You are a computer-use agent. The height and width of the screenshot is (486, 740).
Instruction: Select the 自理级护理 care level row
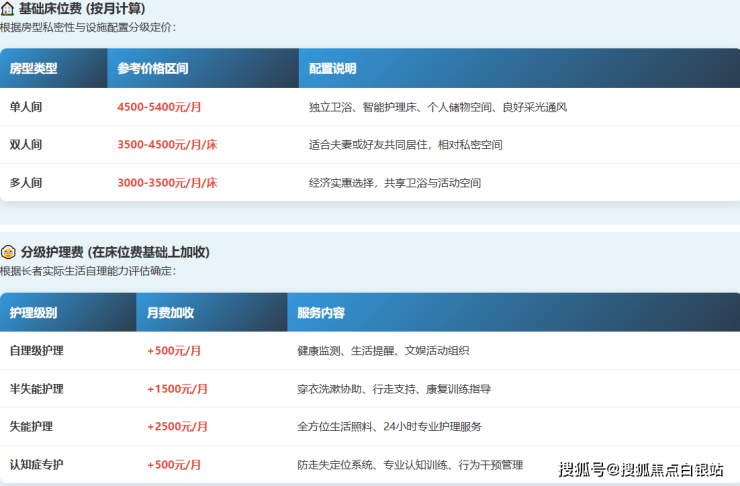(37, 351)
